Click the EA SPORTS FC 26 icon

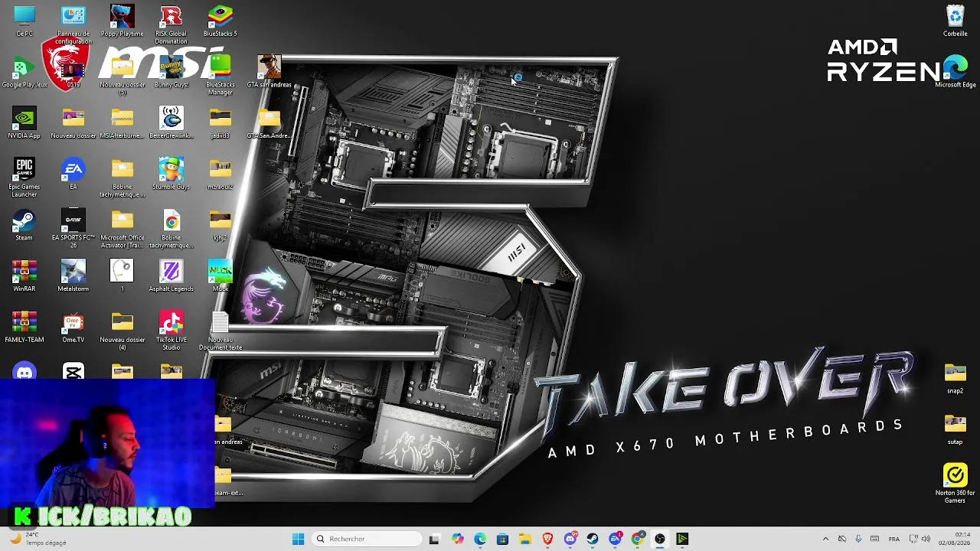[73, 229]
